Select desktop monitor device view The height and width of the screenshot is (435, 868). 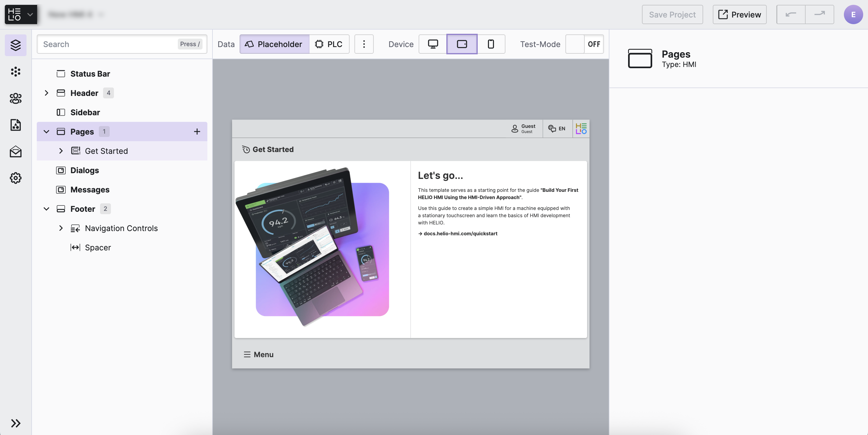click(433, 44)
